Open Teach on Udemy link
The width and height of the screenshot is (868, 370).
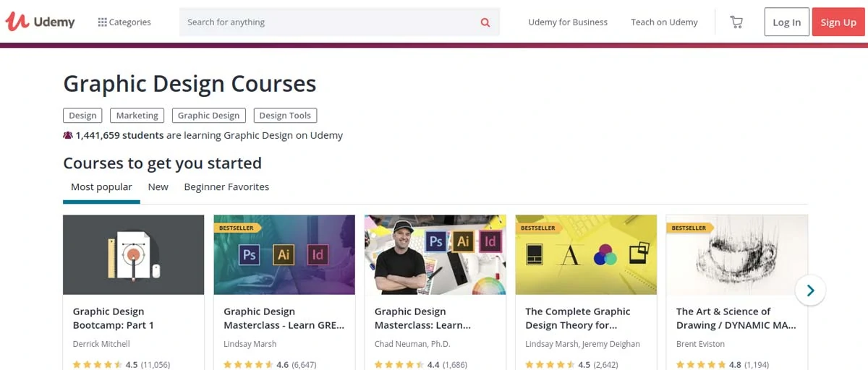[x=664, y=22]
